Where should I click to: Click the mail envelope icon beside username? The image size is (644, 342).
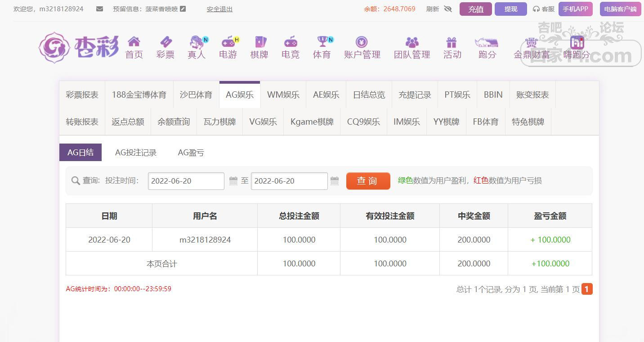click(x=100, y=9)
